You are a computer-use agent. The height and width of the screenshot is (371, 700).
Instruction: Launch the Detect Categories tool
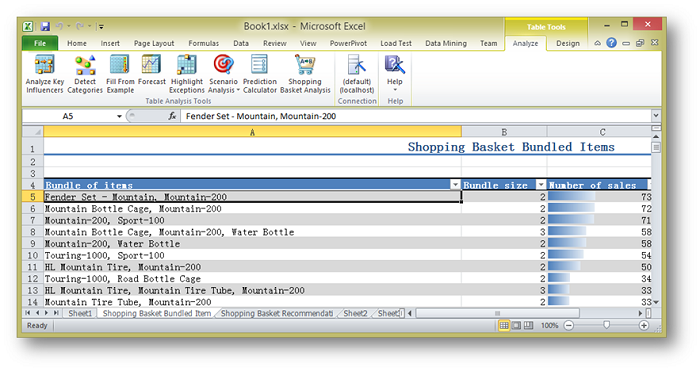(85, 74)
